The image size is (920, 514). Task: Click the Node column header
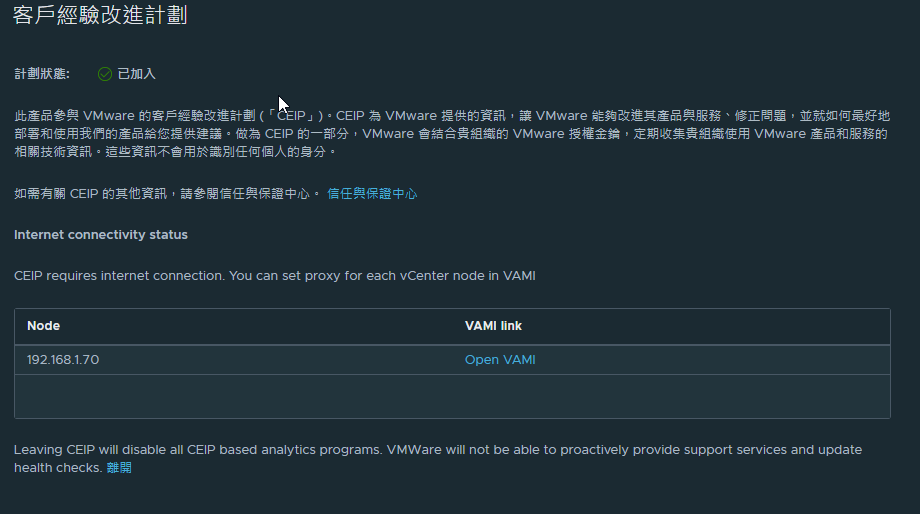pyautogui.click(x=43, y=326)
